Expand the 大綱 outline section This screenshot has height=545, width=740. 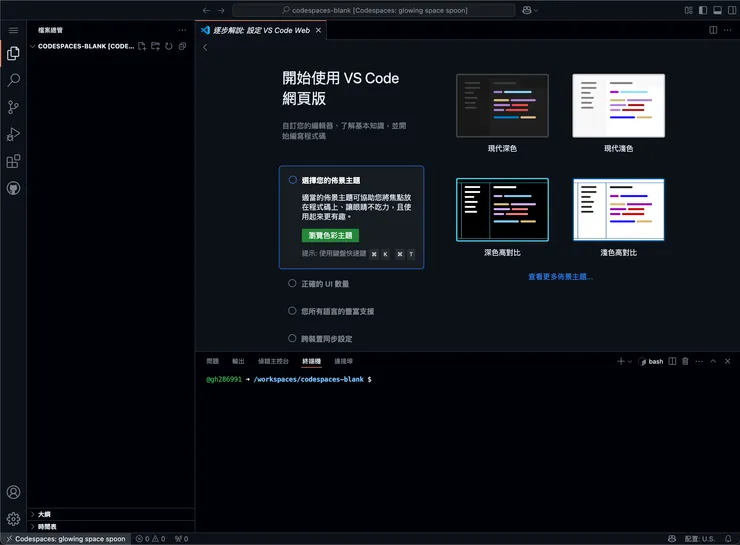(110, 514)
